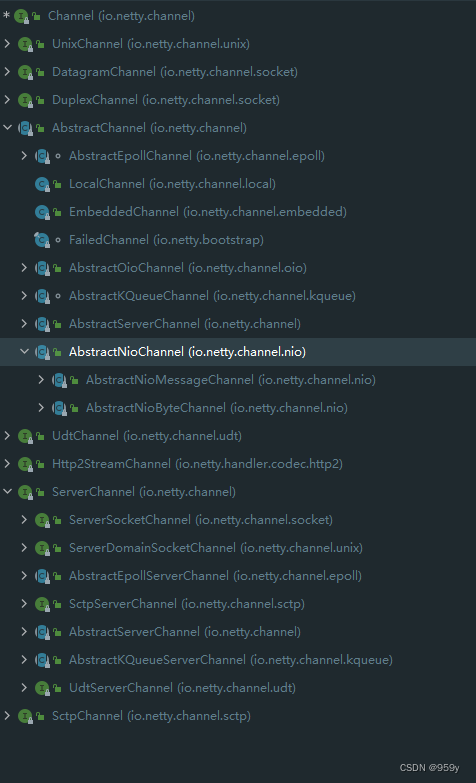The height and width of the screenshot is (783, 476).
Task: Click the interface icon next to UdtServerChannel
Action: (42, 688)
